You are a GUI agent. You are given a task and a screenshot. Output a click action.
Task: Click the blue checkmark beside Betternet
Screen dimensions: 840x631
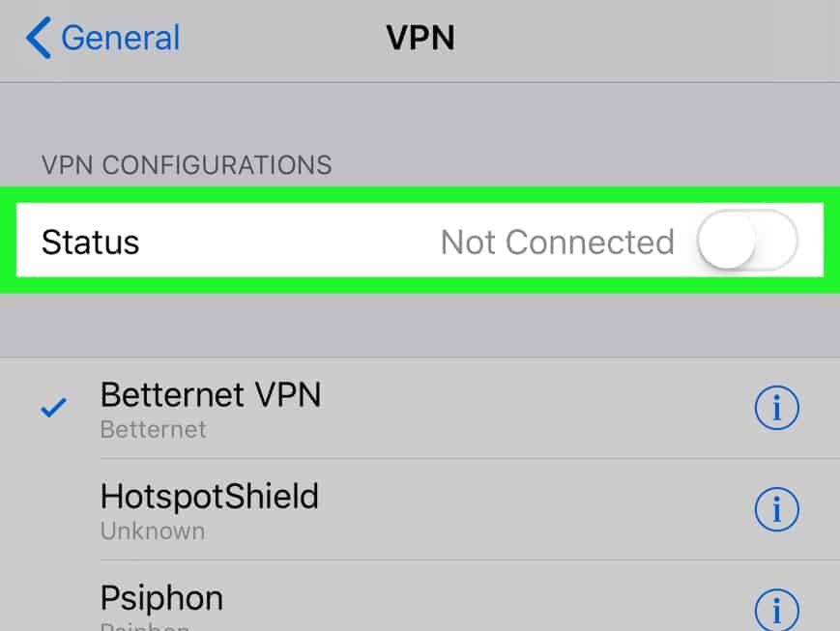coord(53,407)
